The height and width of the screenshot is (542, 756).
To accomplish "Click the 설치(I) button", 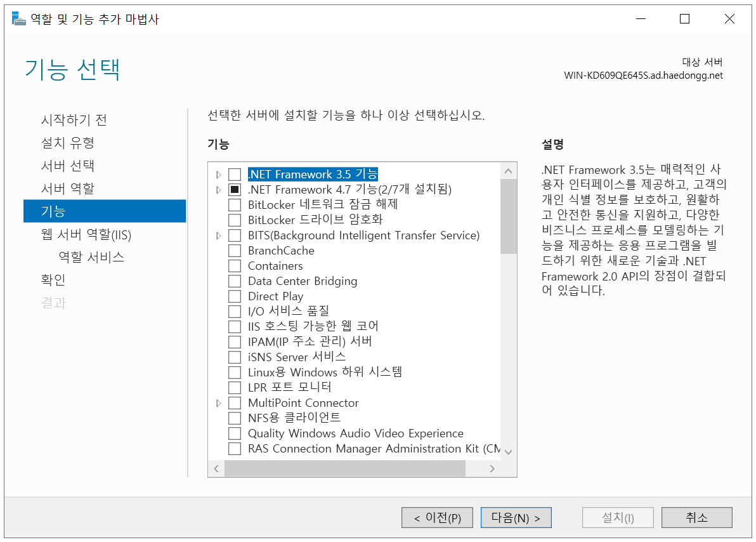I will coord(618,518).
